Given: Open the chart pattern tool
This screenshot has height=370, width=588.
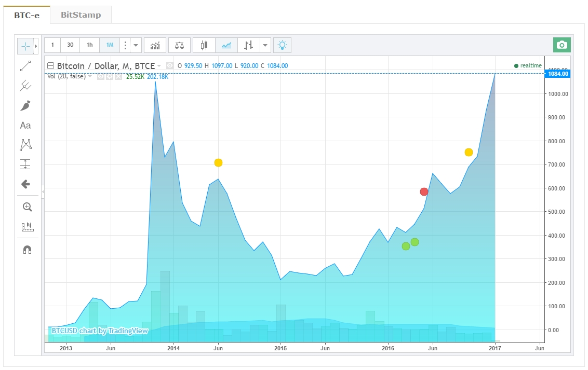Looking at the screenshot, I should pos(25,145).
